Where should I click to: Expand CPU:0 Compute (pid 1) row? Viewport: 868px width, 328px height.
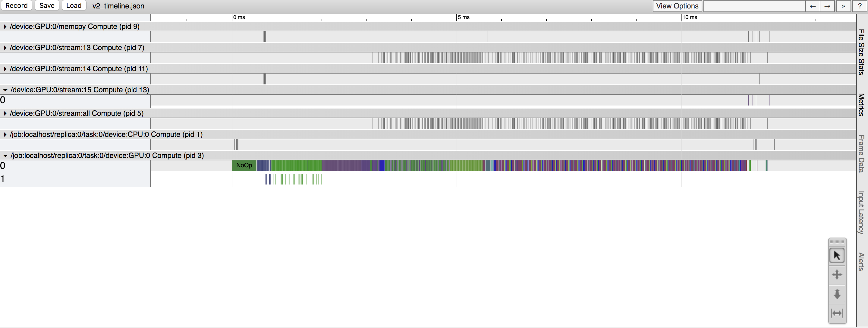click(5, 134)
